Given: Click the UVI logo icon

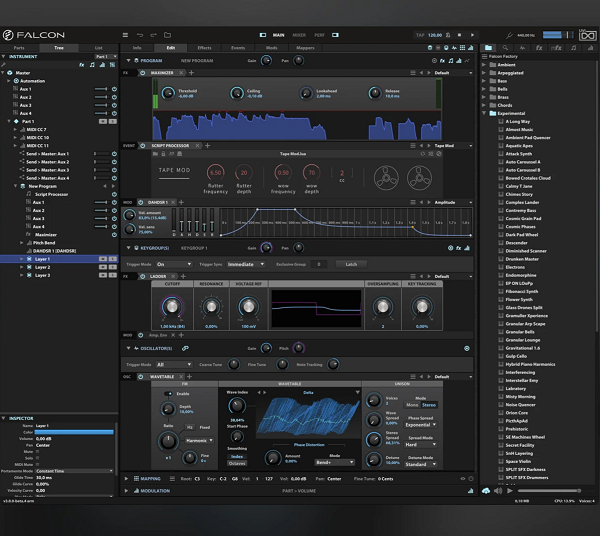Looking at the screenshot, I should 587,35.
